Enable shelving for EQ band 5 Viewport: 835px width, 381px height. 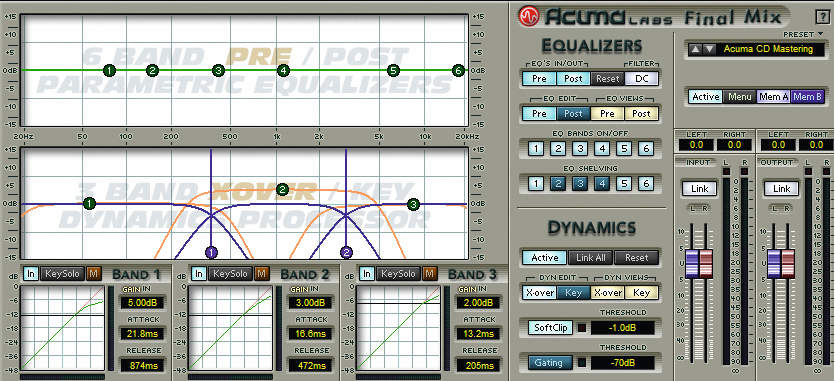624,184
